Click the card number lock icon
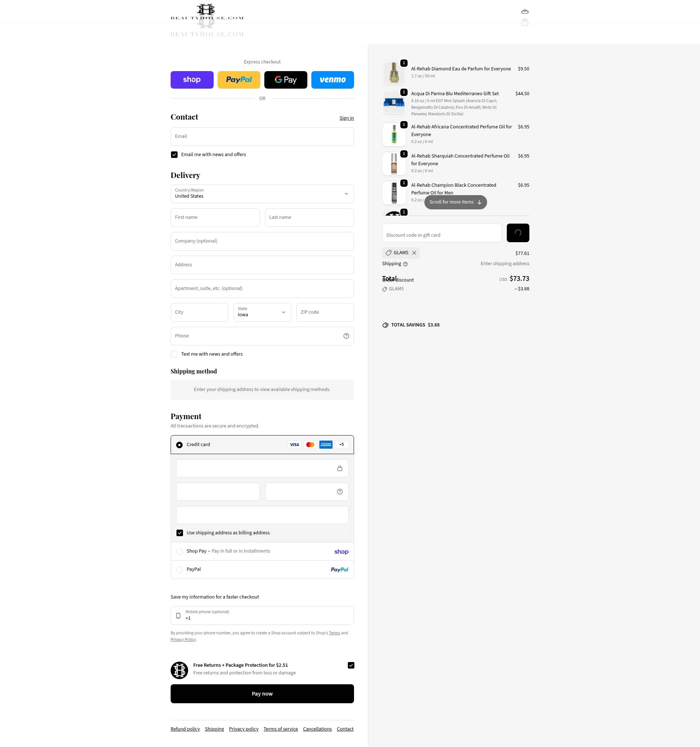The image size is (700, 747). [339, 469]
